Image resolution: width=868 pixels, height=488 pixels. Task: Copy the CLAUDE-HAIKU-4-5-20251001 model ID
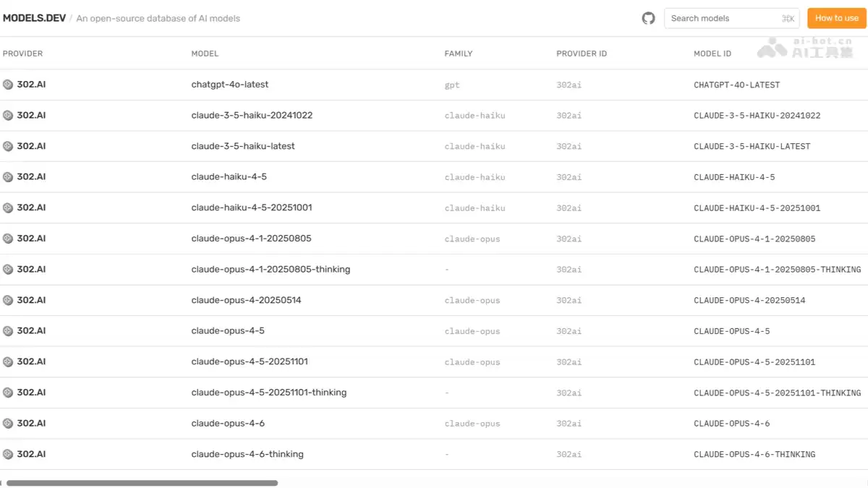click(x=757, y=208)
